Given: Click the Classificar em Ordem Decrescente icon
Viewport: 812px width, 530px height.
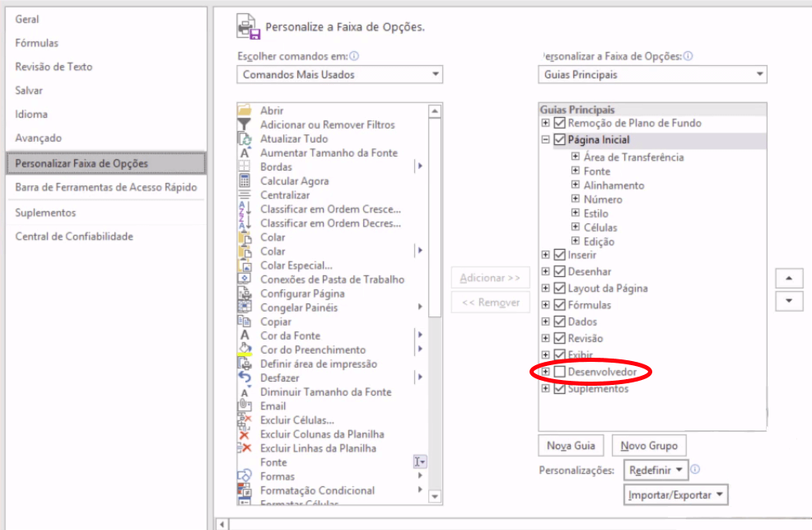Looking at the screenshot, I should (x=245, y=223).
